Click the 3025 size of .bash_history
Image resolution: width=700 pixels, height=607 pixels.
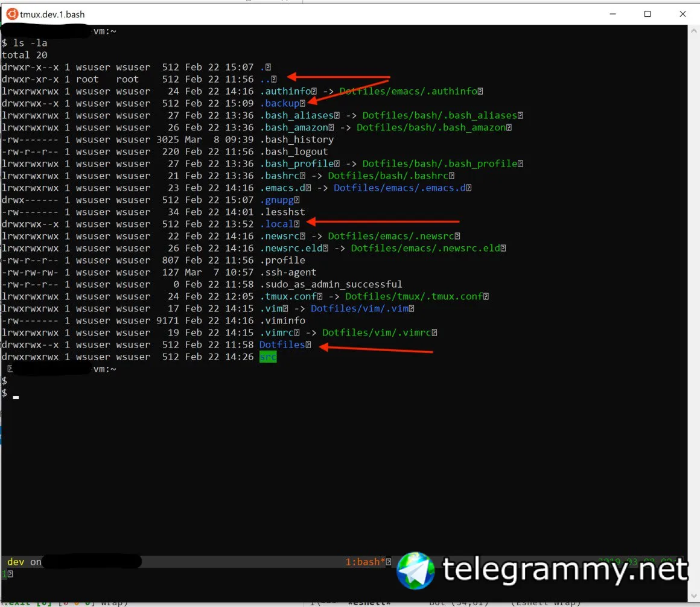pyautogui.click(x=167, y=139)
